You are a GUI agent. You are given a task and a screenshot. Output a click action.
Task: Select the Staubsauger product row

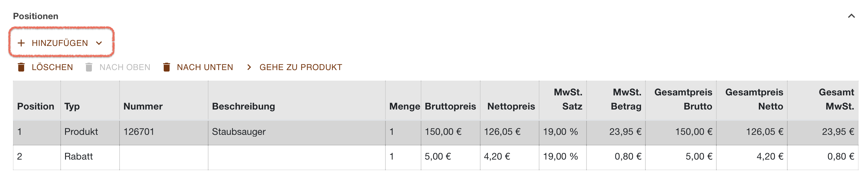point(435,132)
